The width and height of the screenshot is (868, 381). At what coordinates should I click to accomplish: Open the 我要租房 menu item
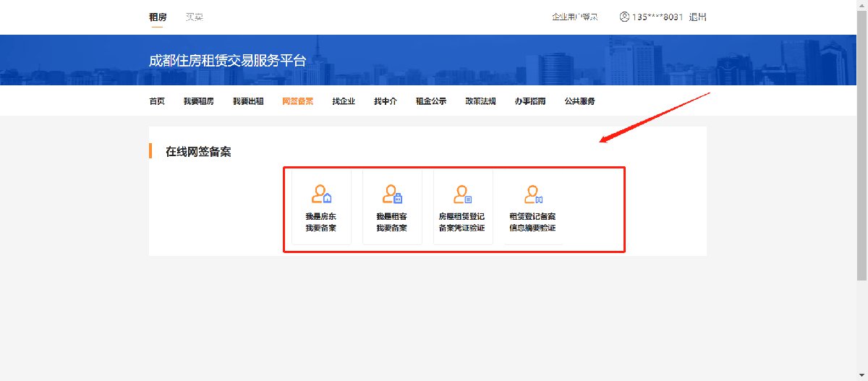(x=198, y=101)
